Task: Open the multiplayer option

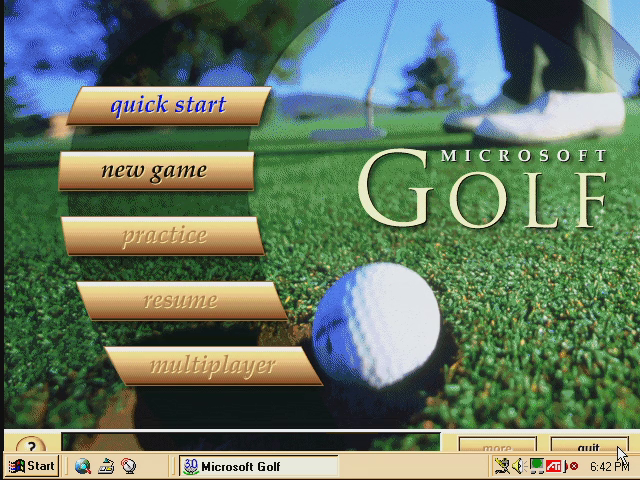Action: click(x=213, y=366)
